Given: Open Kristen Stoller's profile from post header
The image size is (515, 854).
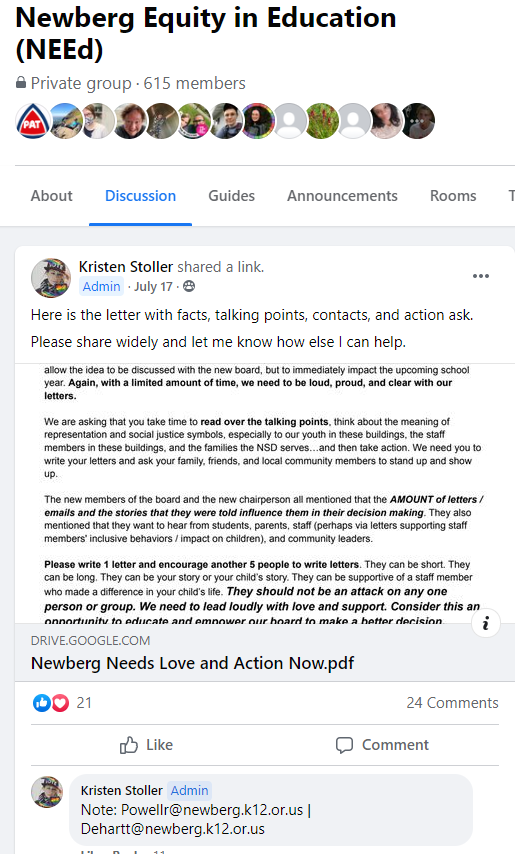Looking at the screenshot, I should pyautogui.click(x=126, y=267).
